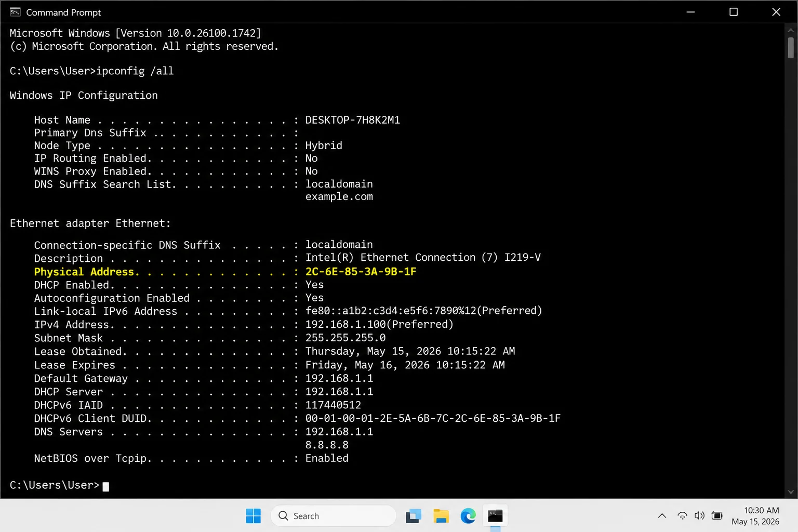Select the Command Prompt taskbar icon
The width and height of the screenshot is (798, 532).
click(x=495, y=516)
